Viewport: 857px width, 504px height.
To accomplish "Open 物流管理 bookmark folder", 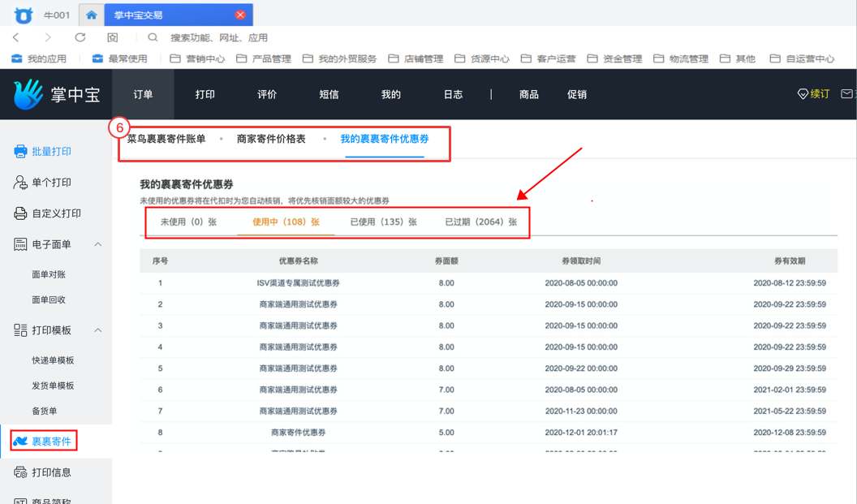I will pyautogui.click(x=680, y=58).
